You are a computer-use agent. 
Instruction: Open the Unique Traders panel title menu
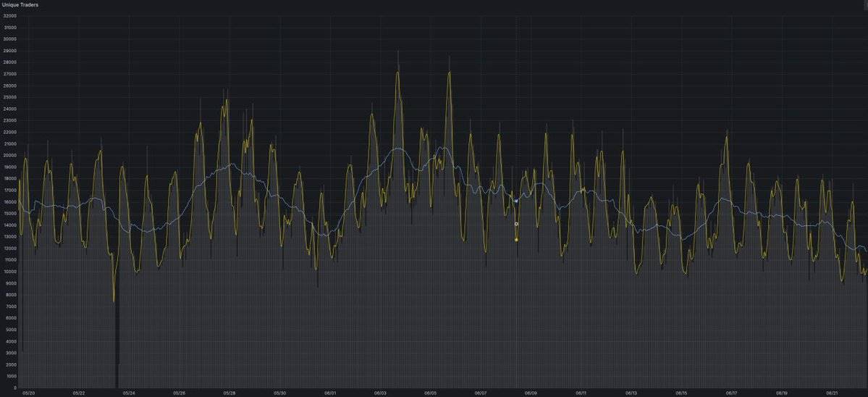point(20,4)
